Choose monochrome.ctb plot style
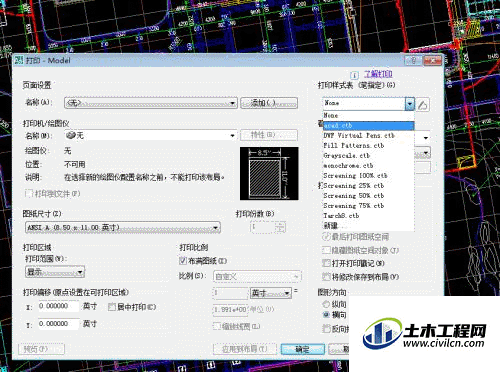This screenshot has width=500, height=372. point(368,166)
